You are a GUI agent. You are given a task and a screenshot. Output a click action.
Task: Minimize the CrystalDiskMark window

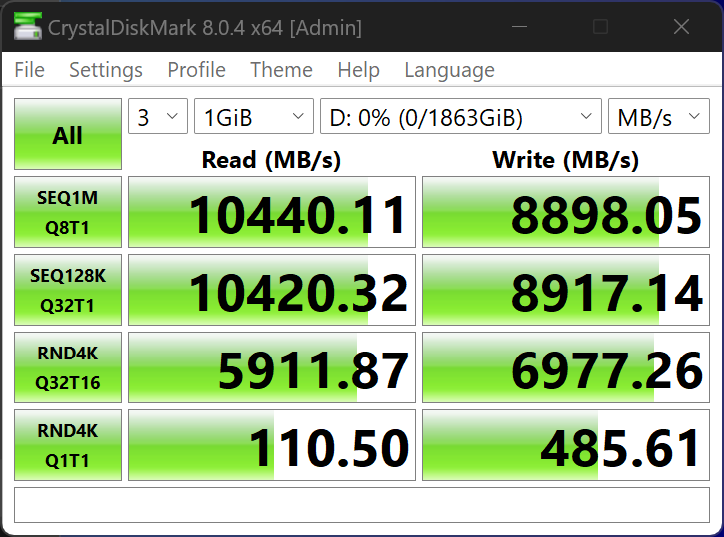point(519,27)
